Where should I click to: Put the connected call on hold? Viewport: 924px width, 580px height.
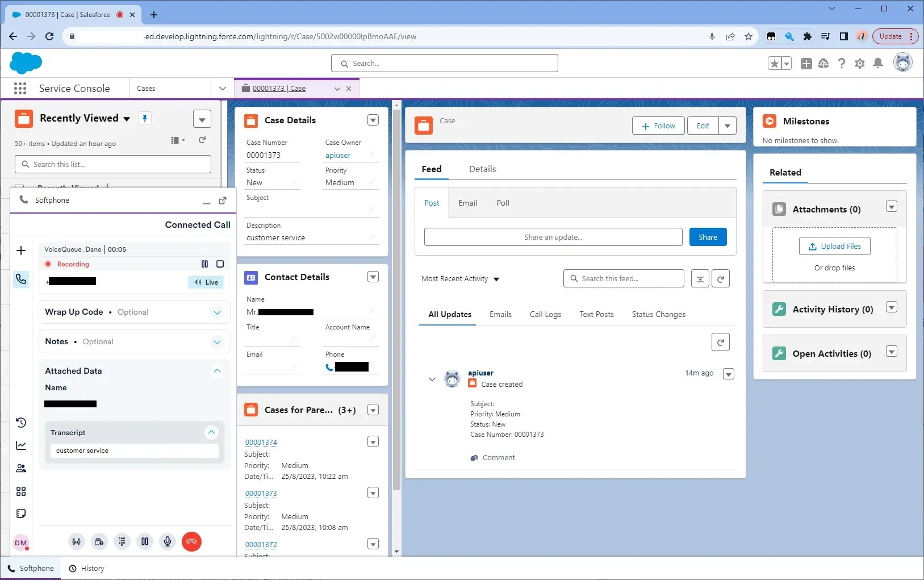tap(145, 542)
